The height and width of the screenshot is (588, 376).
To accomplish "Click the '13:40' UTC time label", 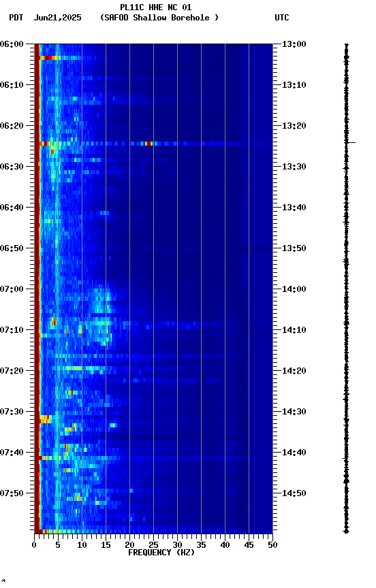I will point(294,208).
